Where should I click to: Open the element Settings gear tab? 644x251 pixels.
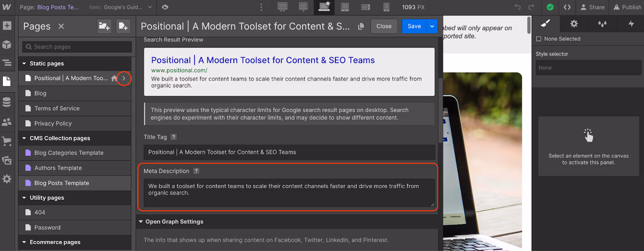(x=574, y=24)
